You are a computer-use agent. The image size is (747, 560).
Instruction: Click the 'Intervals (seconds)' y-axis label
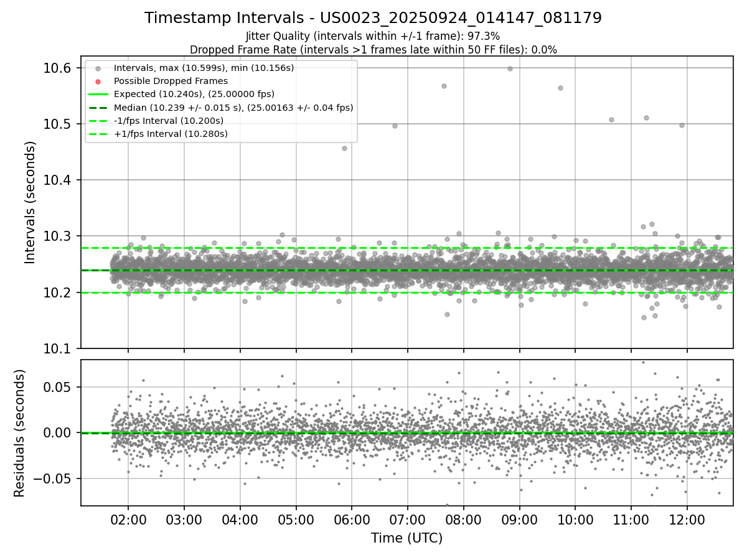pos(31,202)
